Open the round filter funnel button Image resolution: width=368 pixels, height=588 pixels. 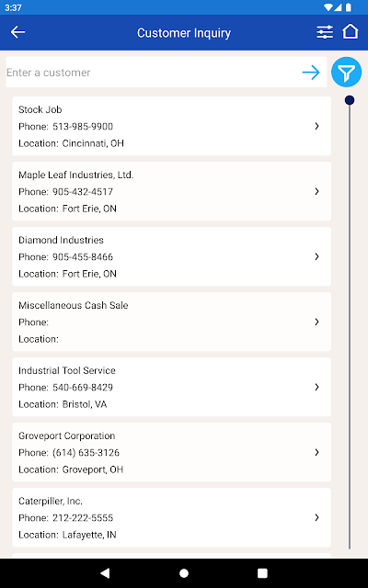[x=346, y=72]
